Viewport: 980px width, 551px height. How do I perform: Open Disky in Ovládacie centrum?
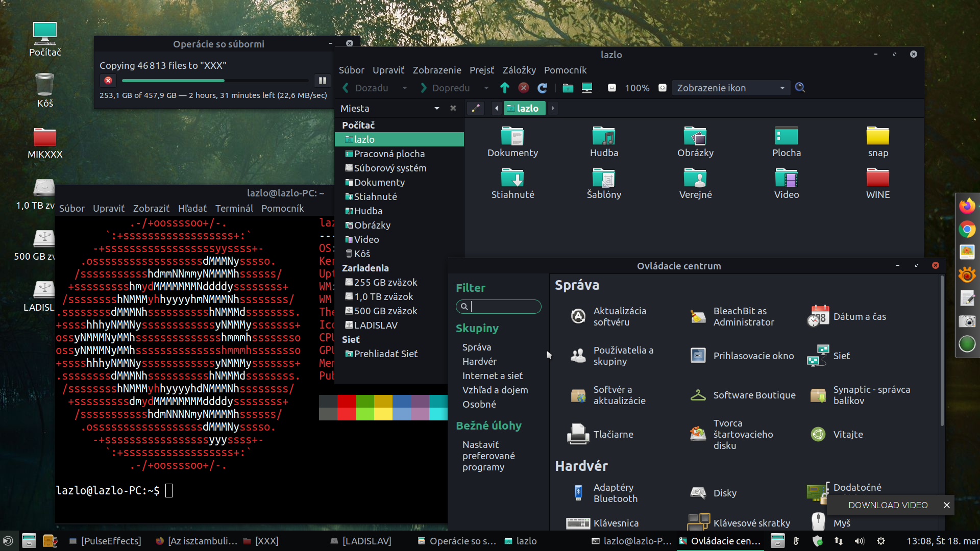click(x=724, y=493)
